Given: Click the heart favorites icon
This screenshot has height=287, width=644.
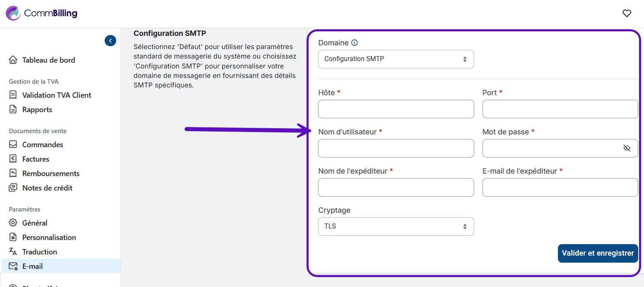Looking at the screenshot, I should [627, 14].
